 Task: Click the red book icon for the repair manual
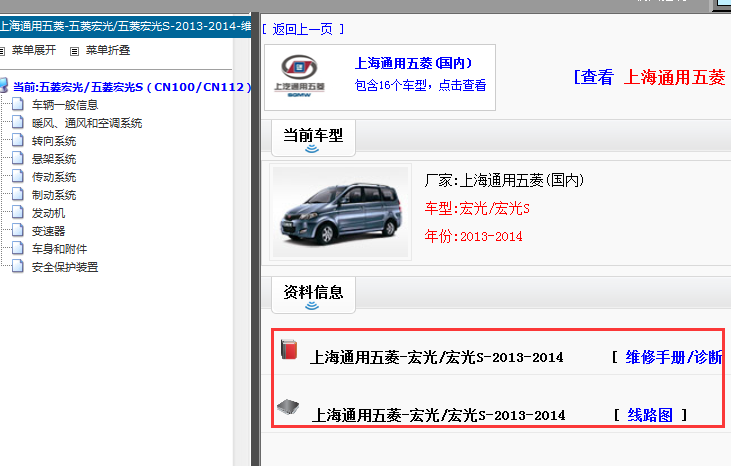click(289, 350)
